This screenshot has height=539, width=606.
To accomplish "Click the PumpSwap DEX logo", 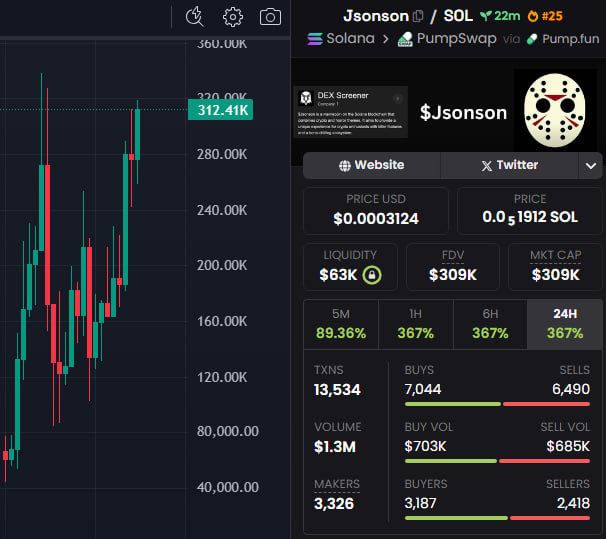I will 405,39.
